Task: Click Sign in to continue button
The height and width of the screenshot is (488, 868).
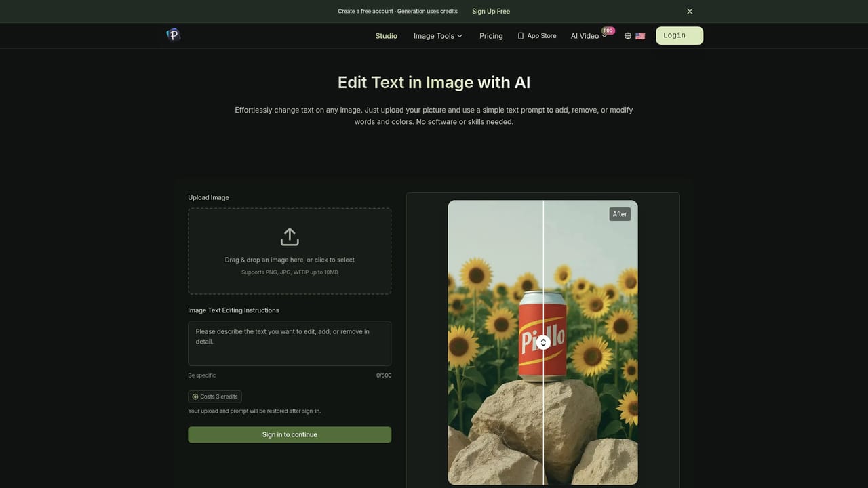Action: [290, 434]
